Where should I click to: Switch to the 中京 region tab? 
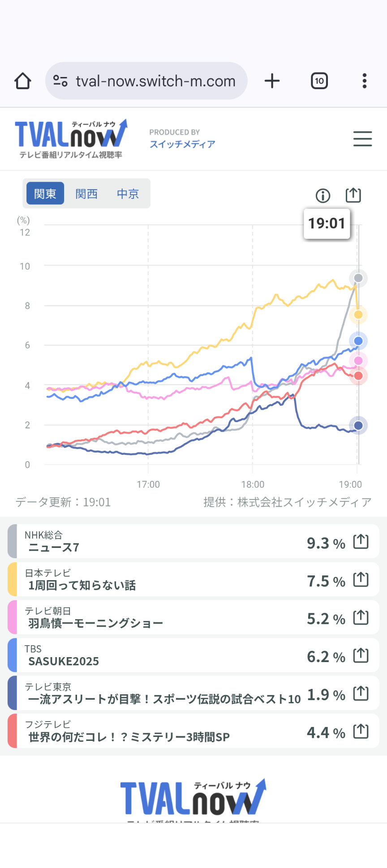click(128, 193)
